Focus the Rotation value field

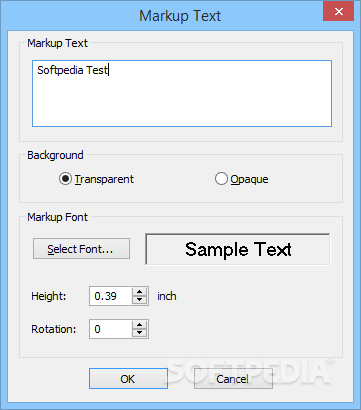tap(111, 329)
